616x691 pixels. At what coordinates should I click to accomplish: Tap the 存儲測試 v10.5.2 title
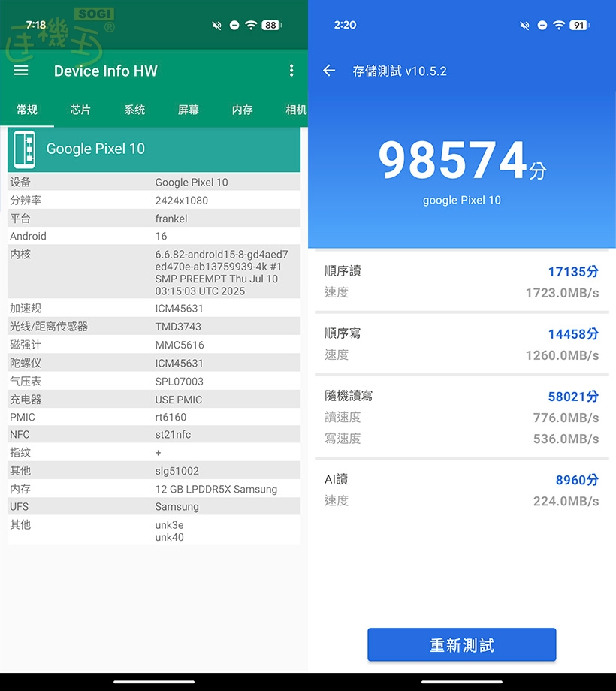coord(399,71)
